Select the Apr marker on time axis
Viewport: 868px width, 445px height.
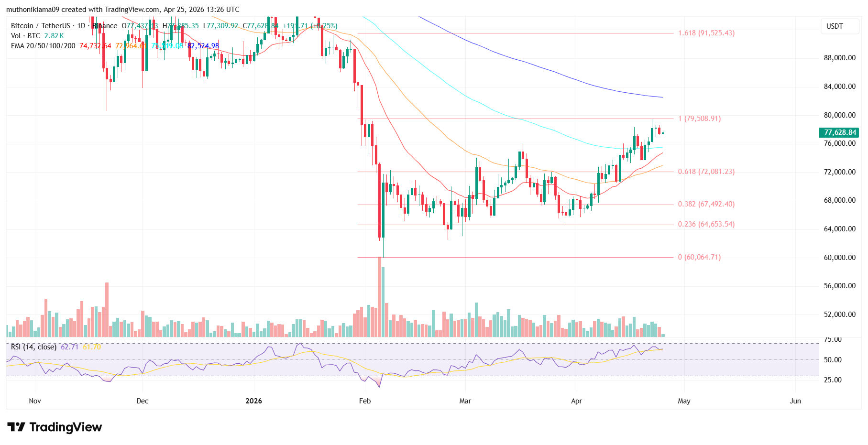(576, 401)
